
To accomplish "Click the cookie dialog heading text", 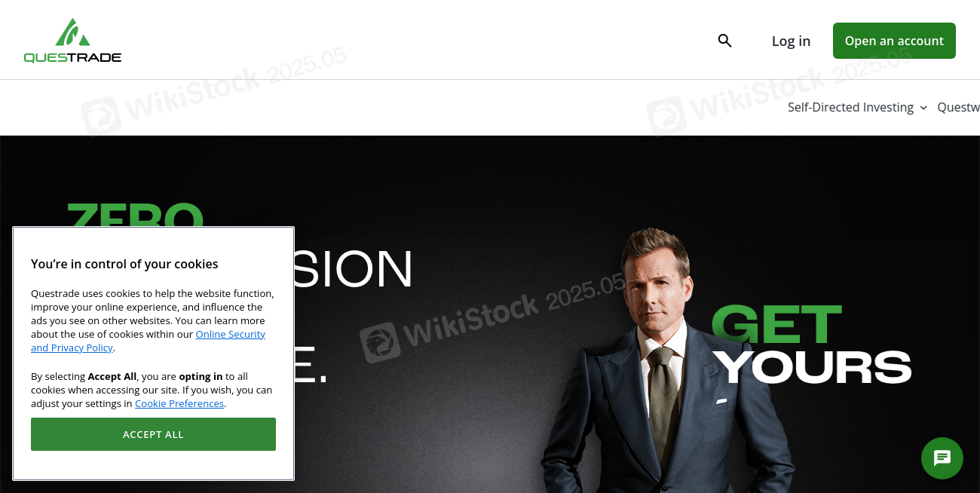I will pyautogui.click(x=124, y=264).
